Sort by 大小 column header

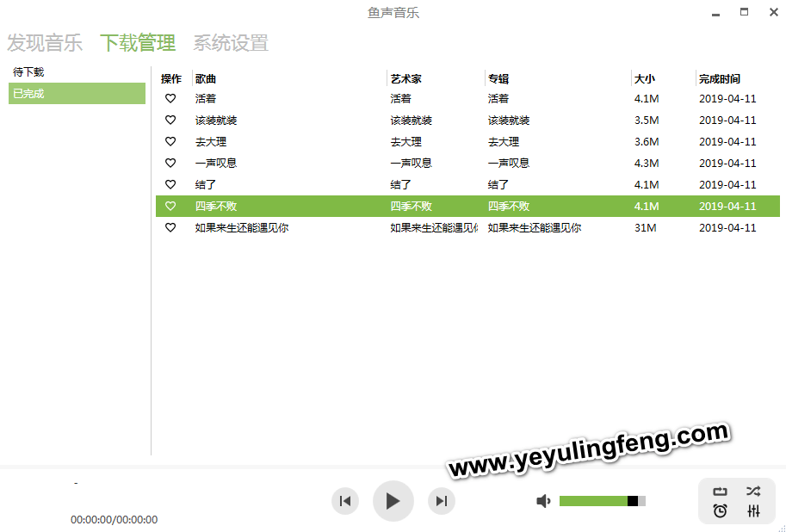coord(645,78)
